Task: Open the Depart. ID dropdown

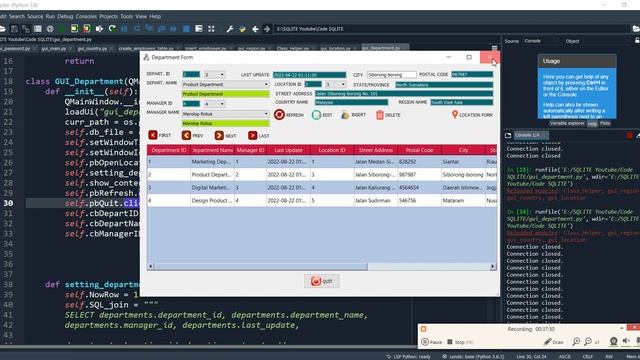Action: 215,75
